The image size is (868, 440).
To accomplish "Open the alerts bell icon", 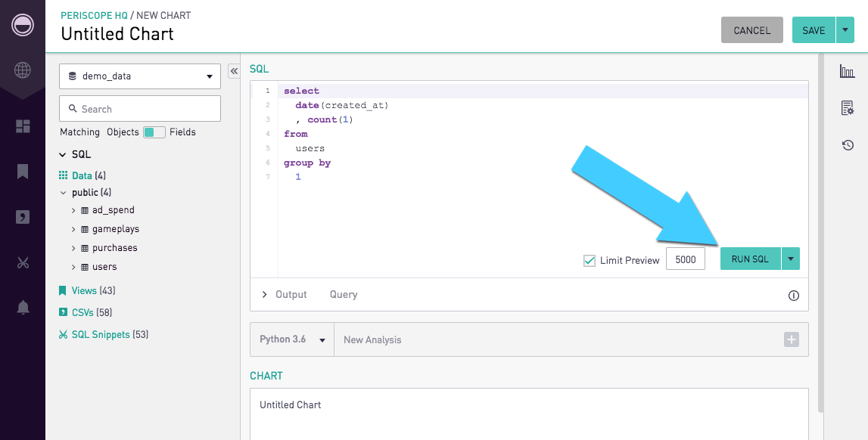I will coord(23,308).
